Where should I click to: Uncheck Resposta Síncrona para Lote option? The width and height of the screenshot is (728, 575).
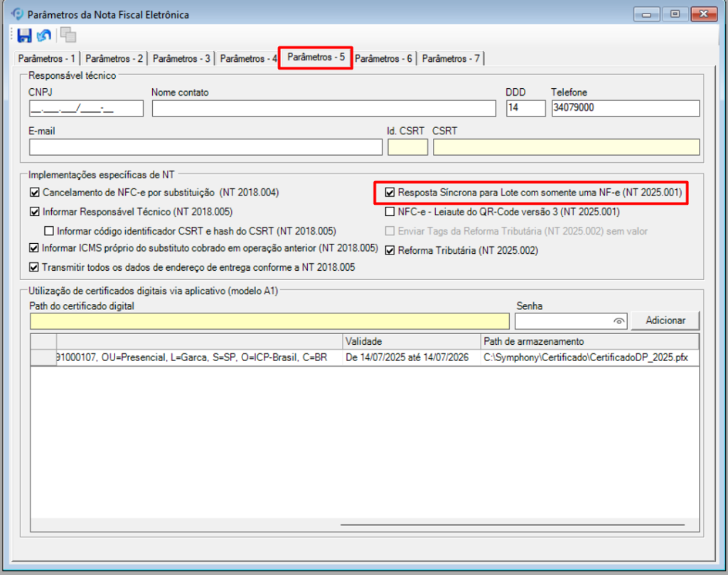390,193
